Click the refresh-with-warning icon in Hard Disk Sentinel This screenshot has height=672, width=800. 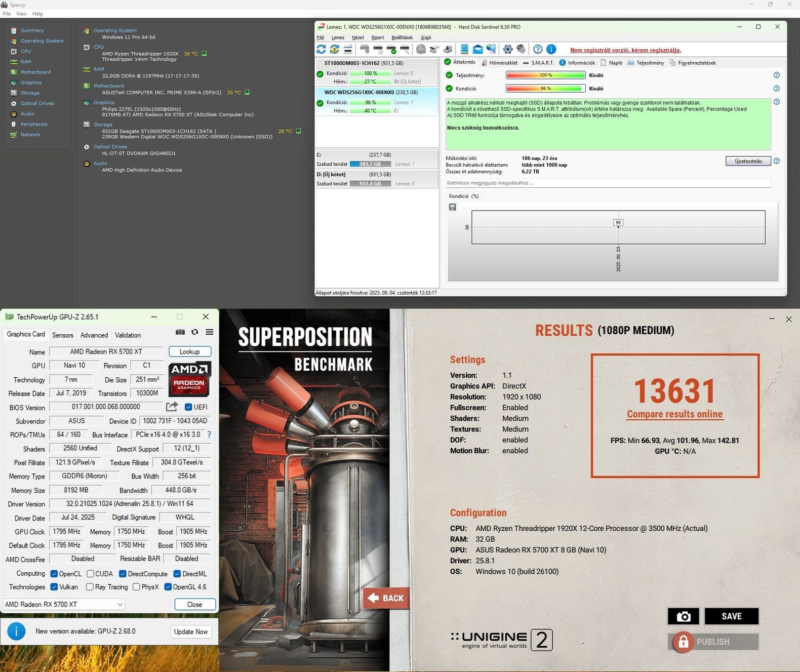(x=335, y=49)
